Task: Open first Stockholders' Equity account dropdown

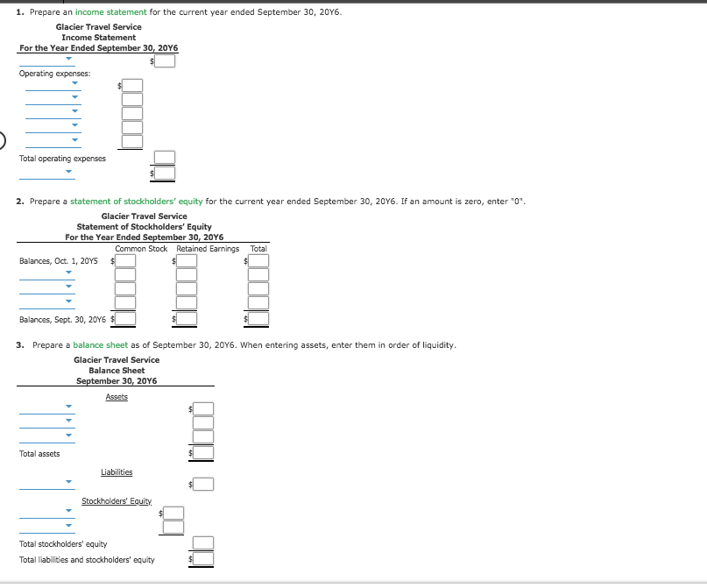Action: (47, 513)
